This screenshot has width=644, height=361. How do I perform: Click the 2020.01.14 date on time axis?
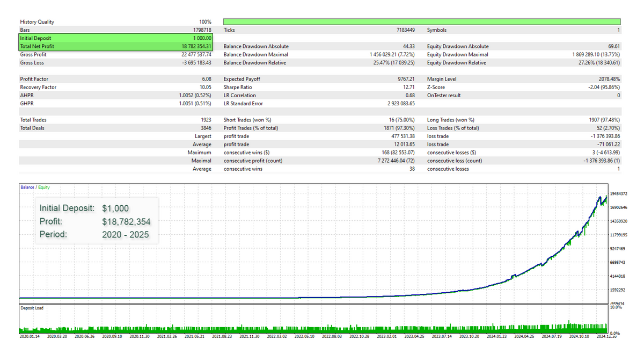(x=30, y=337)
